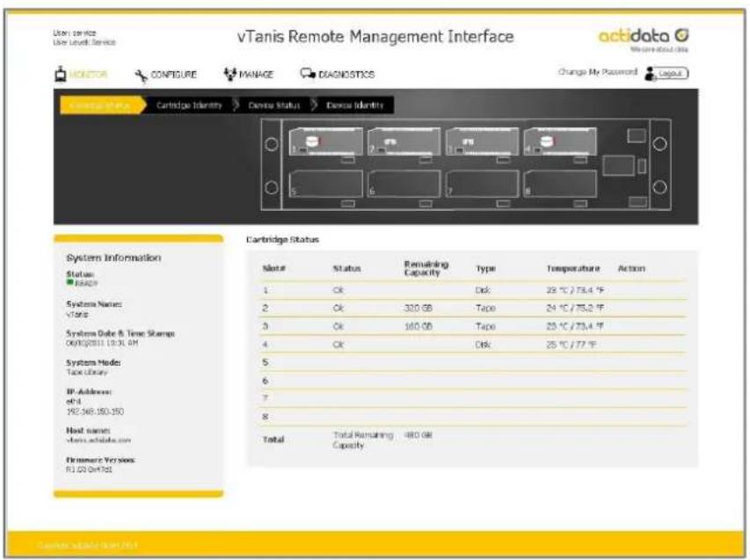This screenshot has height=560, width=750.
Task: Click the Tape Library system mode value
Action: 86,372
